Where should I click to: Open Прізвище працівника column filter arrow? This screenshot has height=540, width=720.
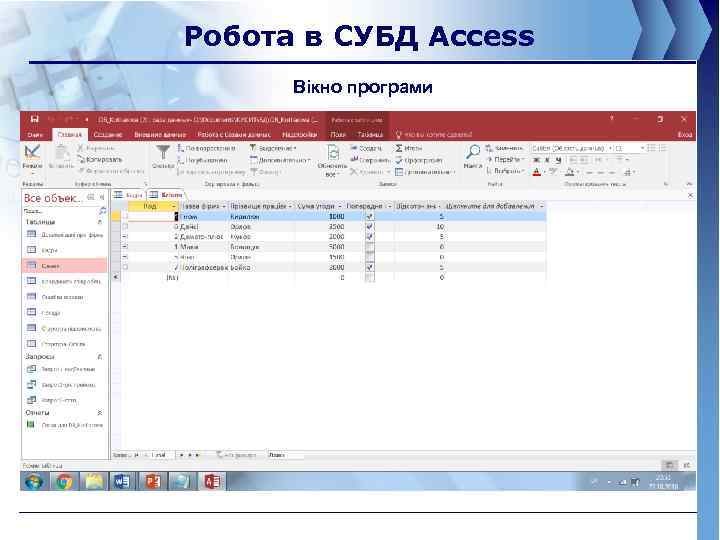coord(290,206)
